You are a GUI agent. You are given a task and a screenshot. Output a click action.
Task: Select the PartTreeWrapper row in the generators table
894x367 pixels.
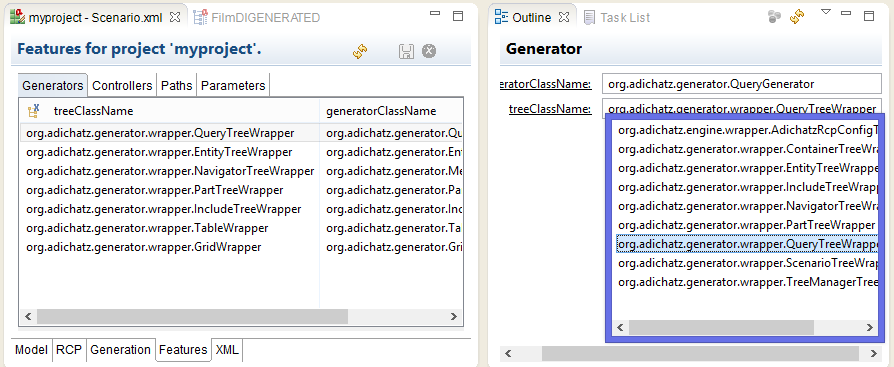point(241,190)
